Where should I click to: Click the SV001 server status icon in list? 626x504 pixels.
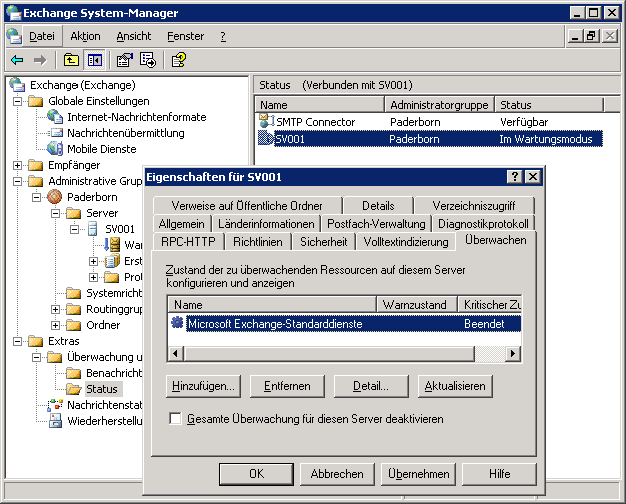[265, 138]
